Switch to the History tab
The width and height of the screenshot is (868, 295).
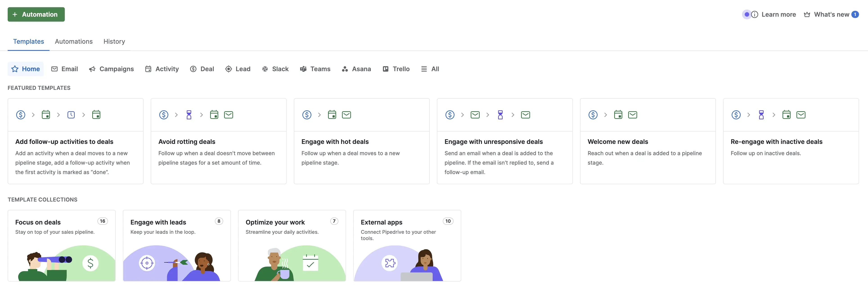point(114,41)
